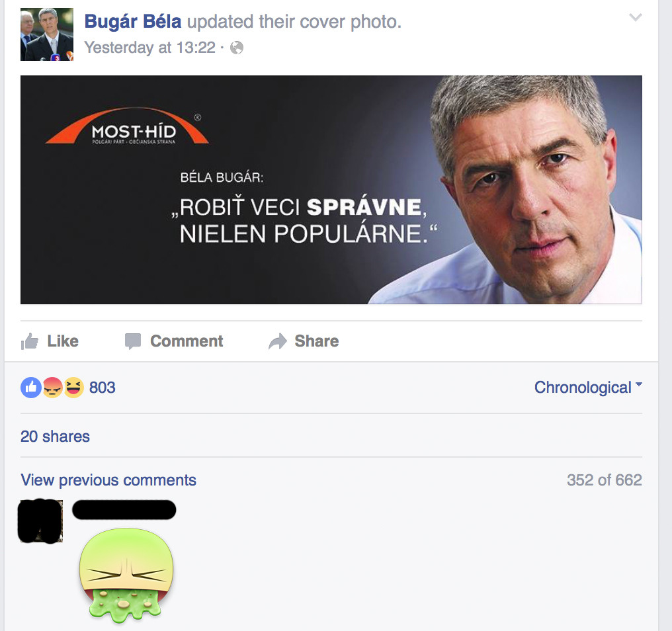Open the Most-Híd cover photo

(331, 190)
